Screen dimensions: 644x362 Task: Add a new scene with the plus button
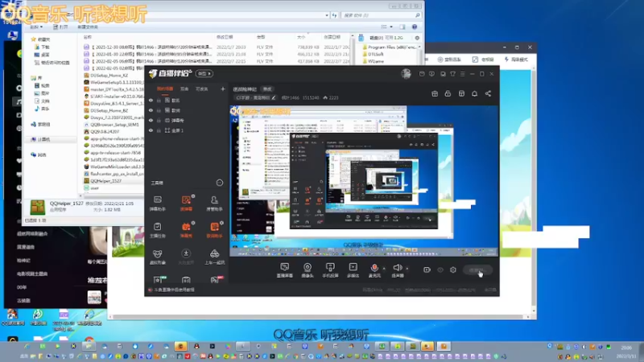(x=223, y=89)
